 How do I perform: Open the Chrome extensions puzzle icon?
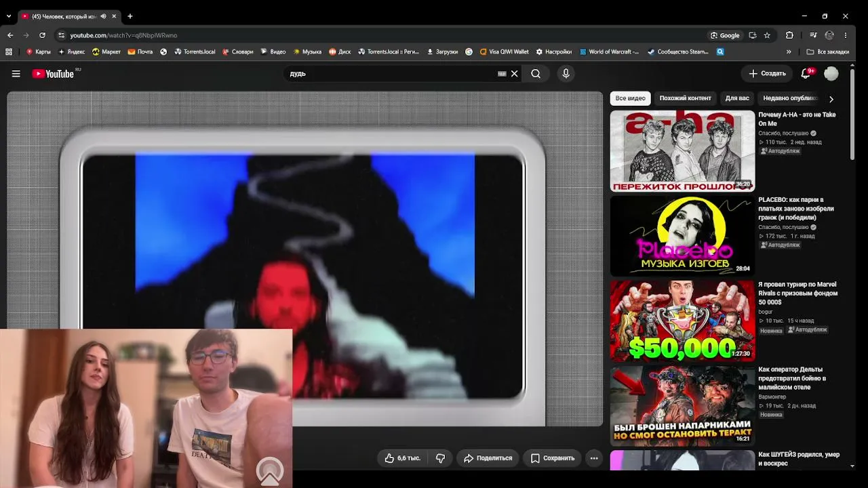click(x=789, y=35)
